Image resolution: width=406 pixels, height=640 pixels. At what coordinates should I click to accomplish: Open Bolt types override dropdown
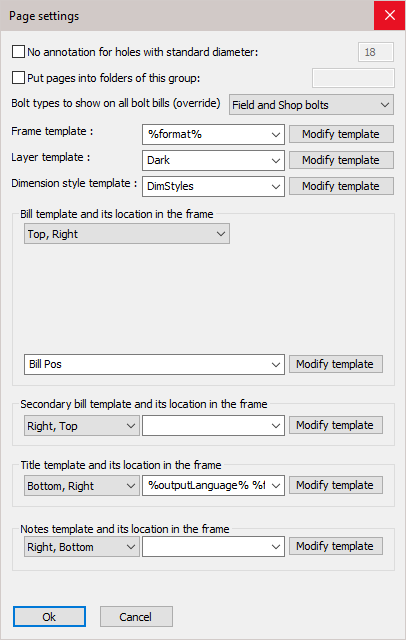[311, 105]
